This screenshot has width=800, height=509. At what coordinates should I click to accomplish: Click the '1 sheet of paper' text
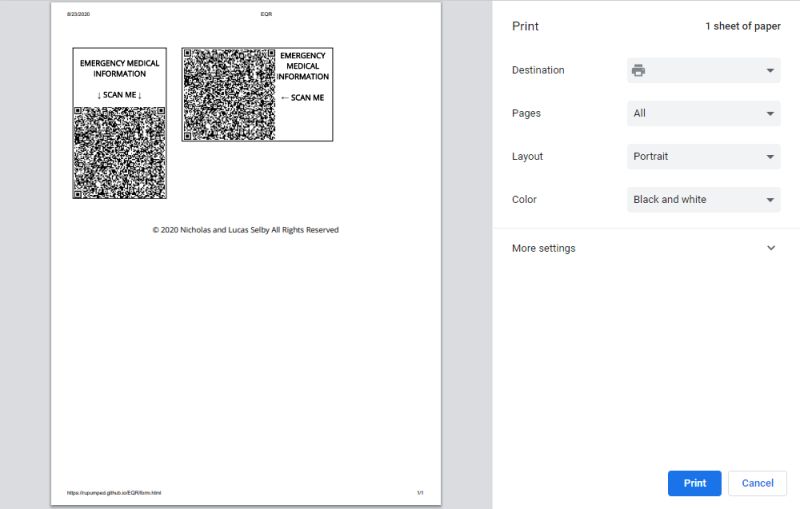743,26
